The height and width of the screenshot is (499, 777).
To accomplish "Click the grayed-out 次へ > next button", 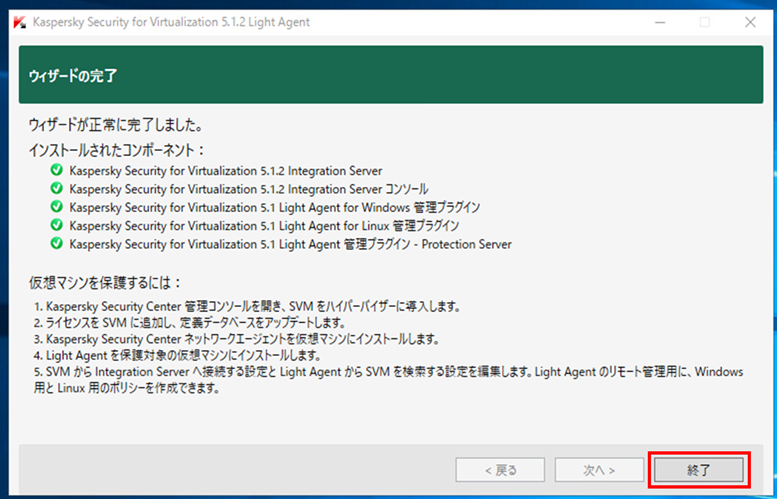I will (599, 470).
